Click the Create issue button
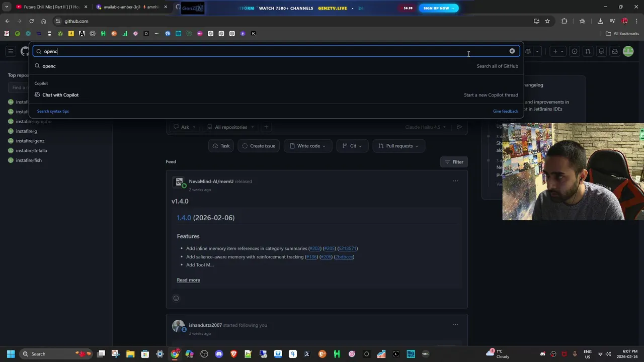Viewport: 644px width, 362px height. point(259,146)
